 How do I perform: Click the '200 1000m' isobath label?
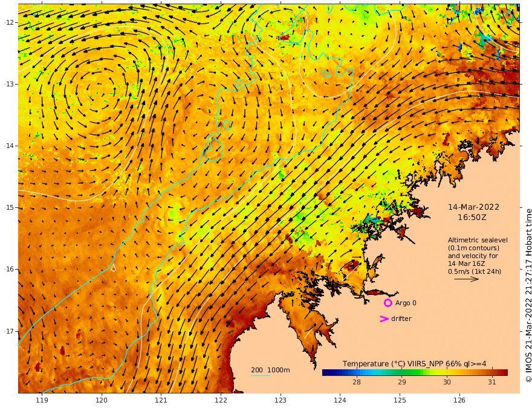point(270,370)
